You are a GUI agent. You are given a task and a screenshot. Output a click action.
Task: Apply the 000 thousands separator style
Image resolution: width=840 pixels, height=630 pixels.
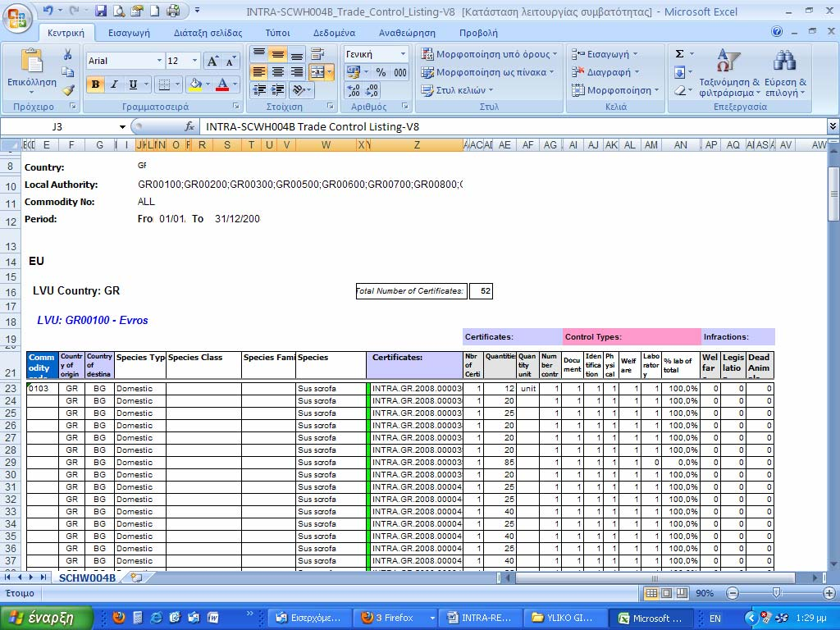399,72
